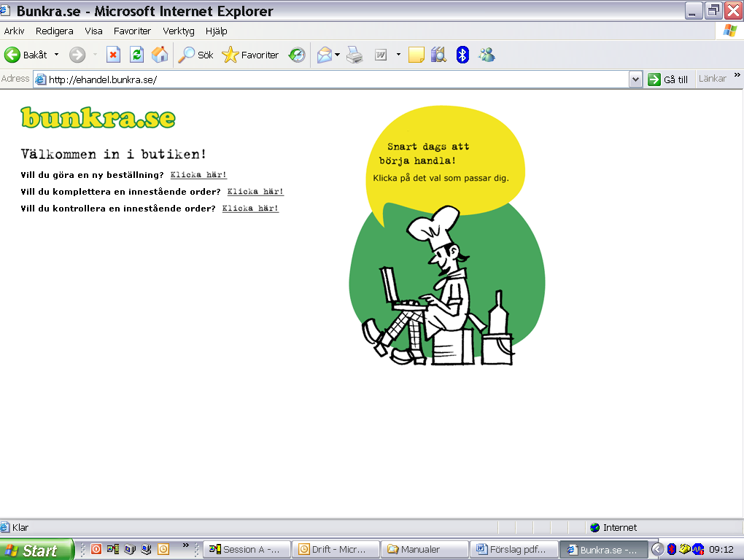Open the Favoriter menu in menu bar
744x560 pixels.
coord(132,31)
